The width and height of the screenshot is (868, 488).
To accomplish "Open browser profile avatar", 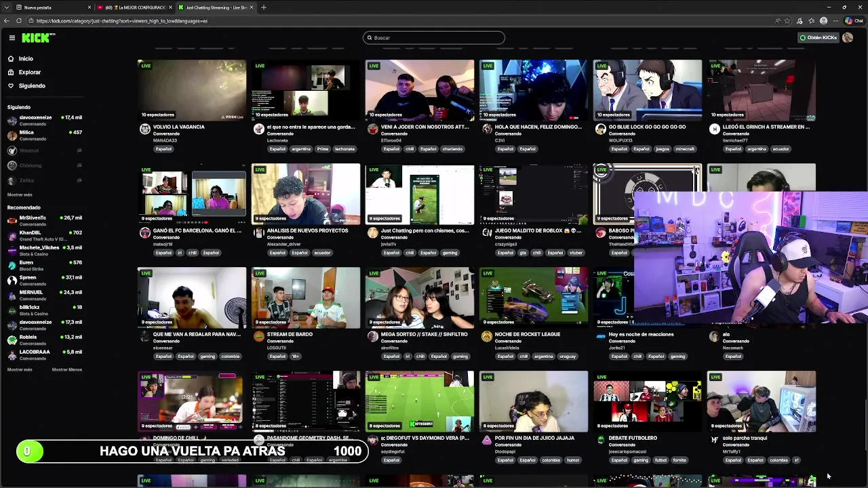I will coord(824,21).
